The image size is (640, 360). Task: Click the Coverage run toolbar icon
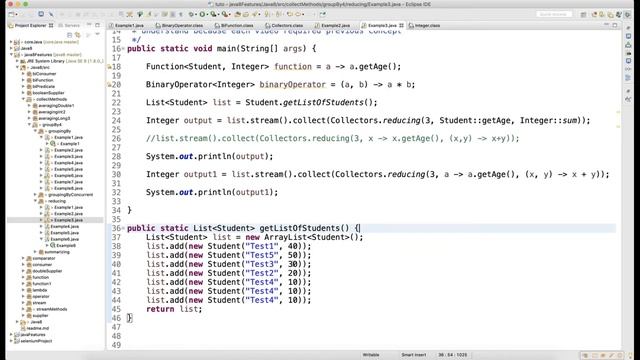click(213, 14)
